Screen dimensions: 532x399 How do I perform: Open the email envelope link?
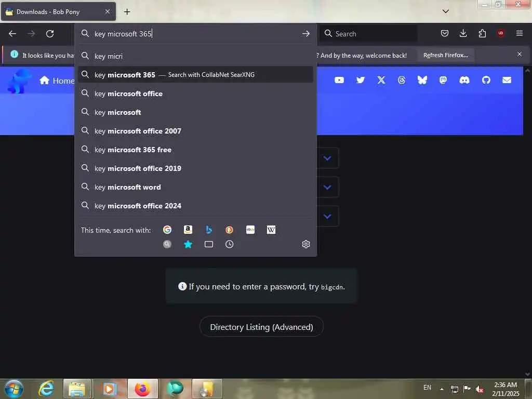click(507, 80)
